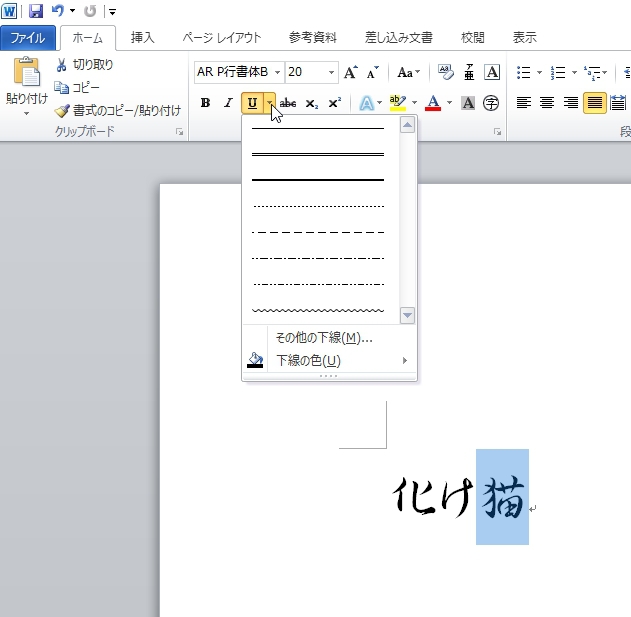
Task: Close the underline style dropdown arrow
Action: [270, 103]
